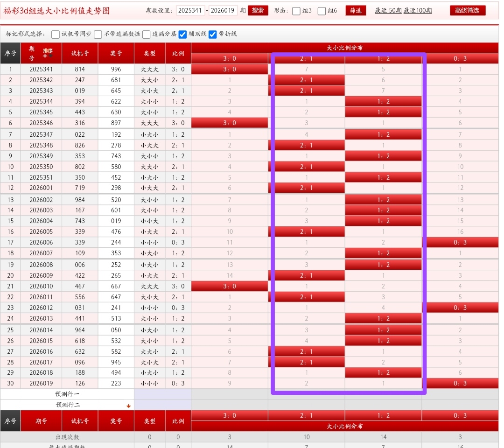Enable 试机号同步 checkbox
The height and width of the screenshot is (448, 504).
click(56, 34)
